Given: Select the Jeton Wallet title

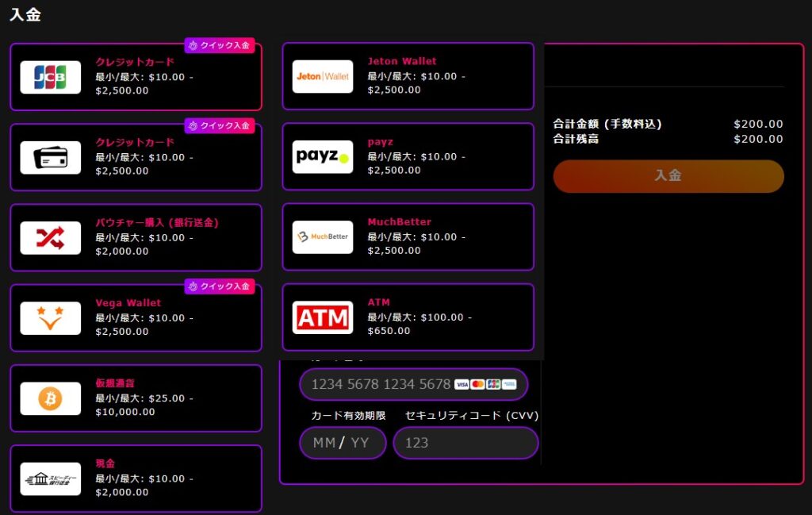Looking at the screenshot, I should (x=402, y=61).
